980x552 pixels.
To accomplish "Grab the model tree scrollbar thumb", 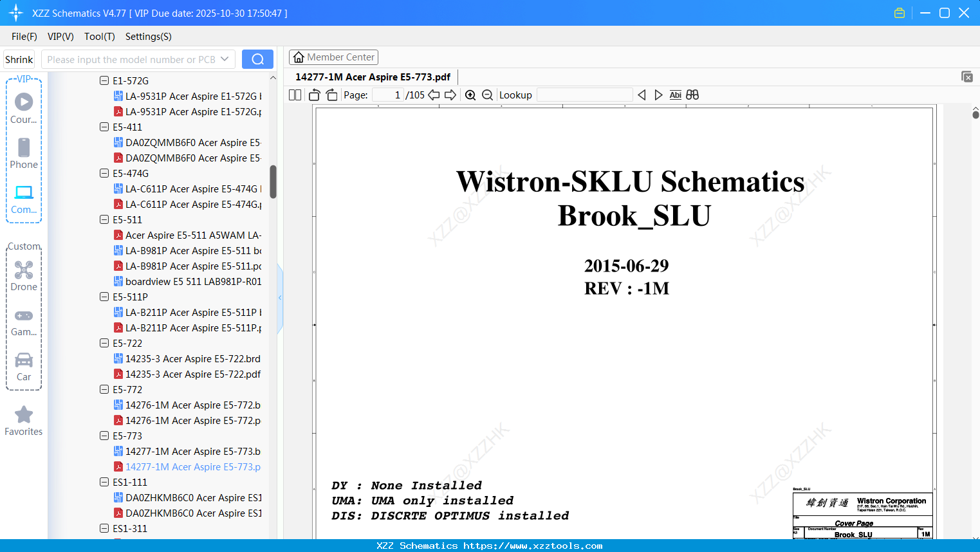I will coord(273,182).
